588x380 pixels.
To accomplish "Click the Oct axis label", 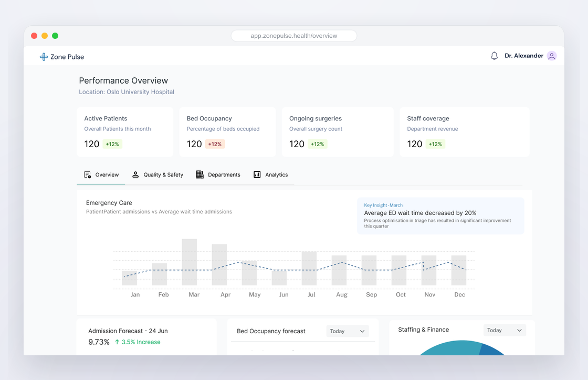I will 401,294.
